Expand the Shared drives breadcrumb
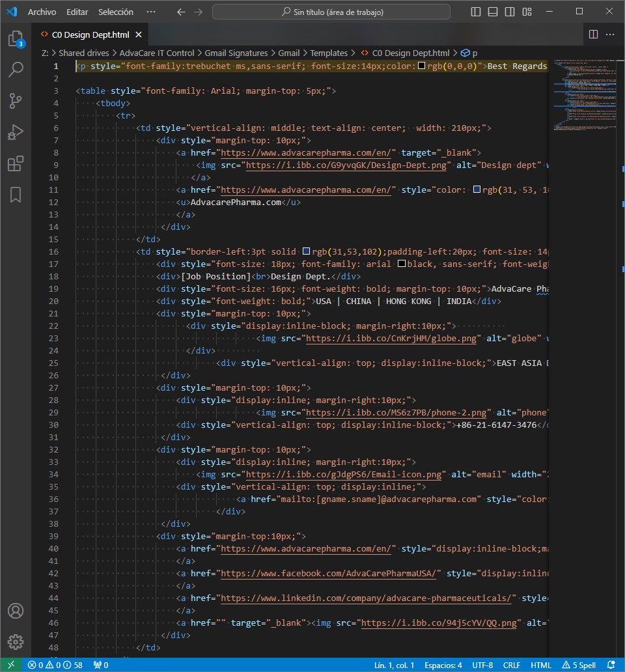625x672 pixels. pos(83,53)
